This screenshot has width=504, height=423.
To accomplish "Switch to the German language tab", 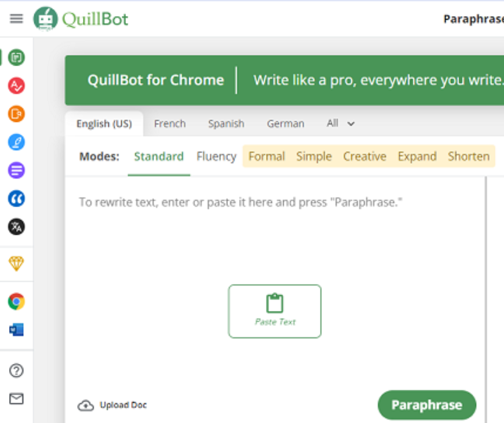I will pyautogui.click(x=285, y=123).
